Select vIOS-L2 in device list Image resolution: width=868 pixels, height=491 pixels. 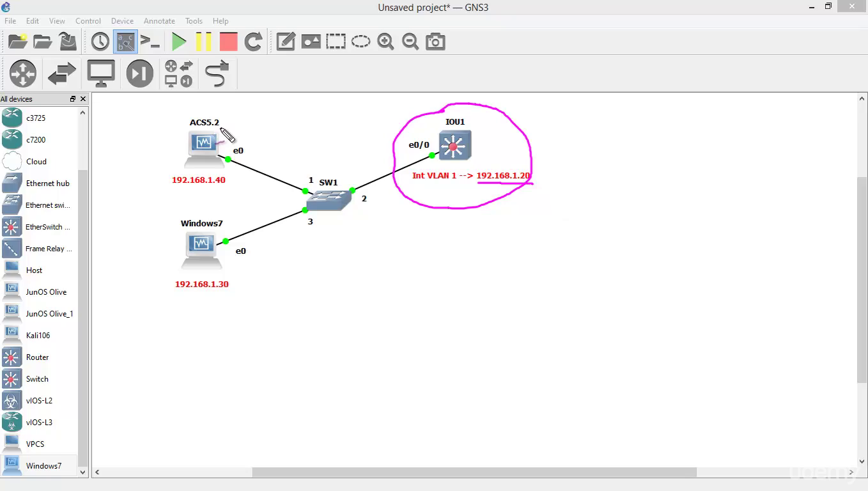pos(39,400)
